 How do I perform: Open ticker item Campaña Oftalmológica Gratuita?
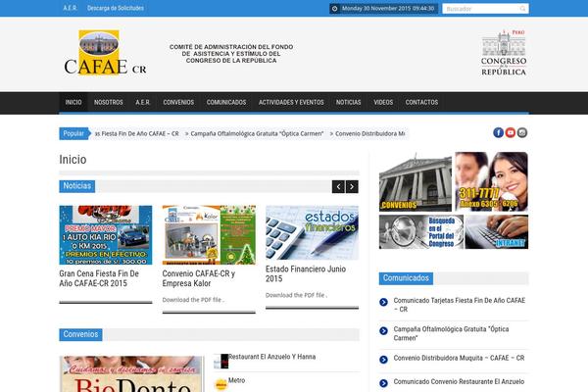point(257,133)
